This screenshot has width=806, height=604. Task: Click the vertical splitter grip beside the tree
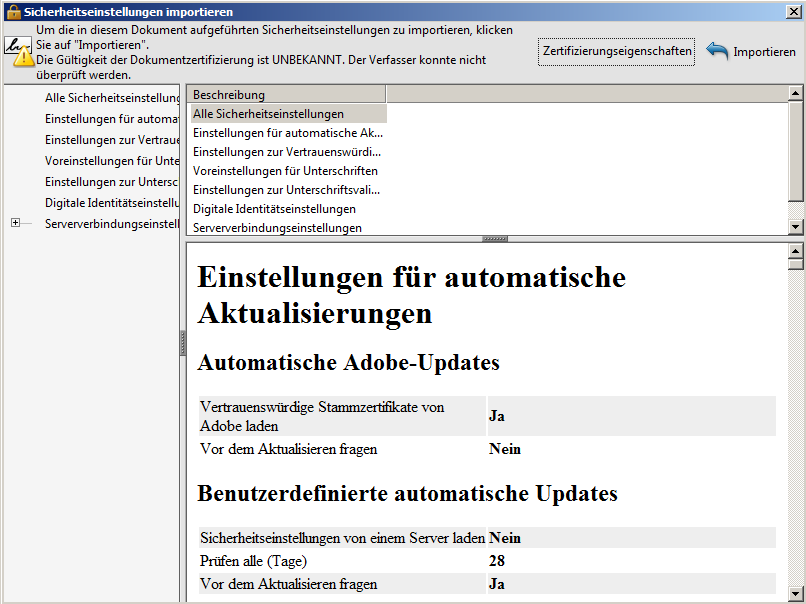point(183,342)
